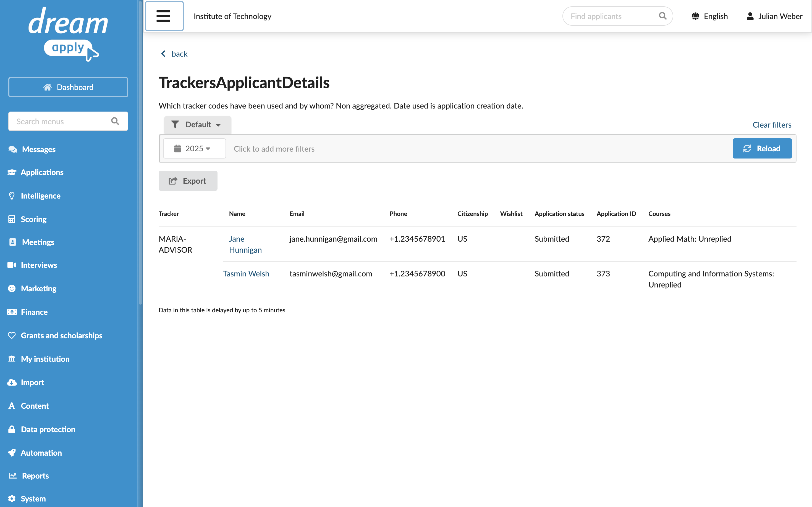812x507 pixels.
Task: Open the hamburger menu toggle
Action: 164,16
